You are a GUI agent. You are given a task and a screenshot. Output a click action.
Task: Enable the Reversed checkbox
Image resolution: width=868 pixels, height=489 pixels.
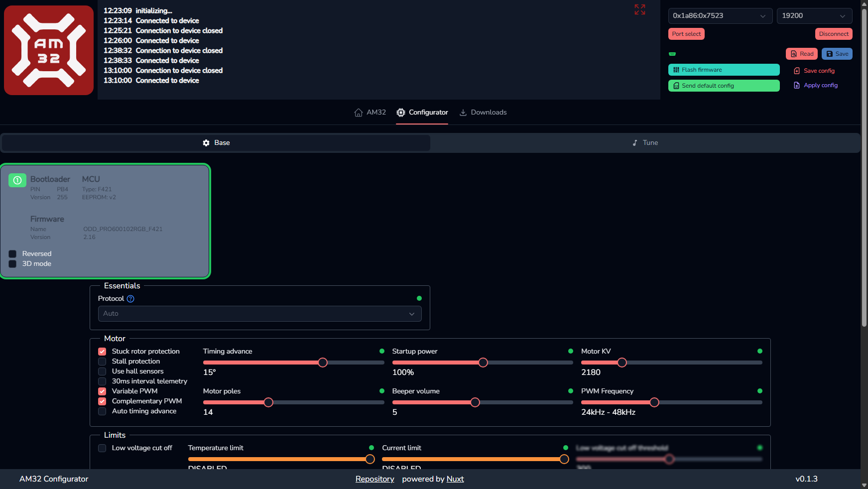point(12,254)
